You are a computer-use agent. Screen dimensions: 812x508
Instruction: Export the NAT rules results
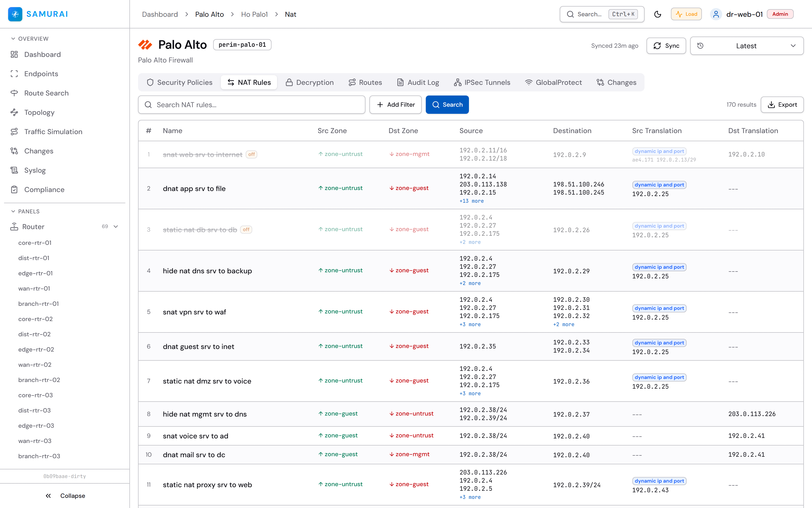(782, 104)
